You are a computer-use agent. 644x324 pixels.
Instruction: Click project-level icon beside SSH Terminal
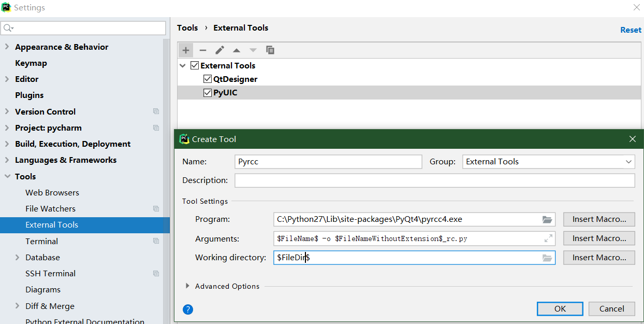156,273
